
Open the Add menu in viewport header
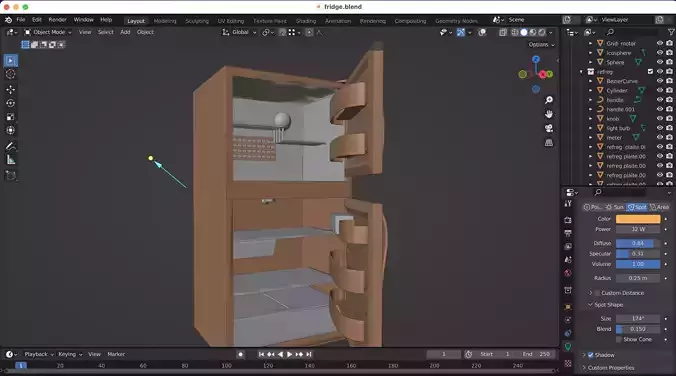click(x=125, y=32)
